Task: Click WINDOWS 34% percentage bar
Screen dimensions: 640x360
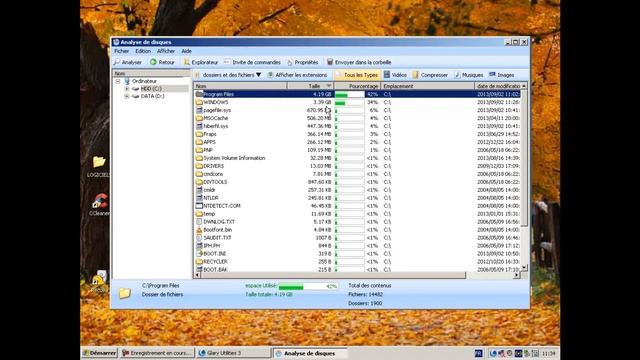Action: 349,102
